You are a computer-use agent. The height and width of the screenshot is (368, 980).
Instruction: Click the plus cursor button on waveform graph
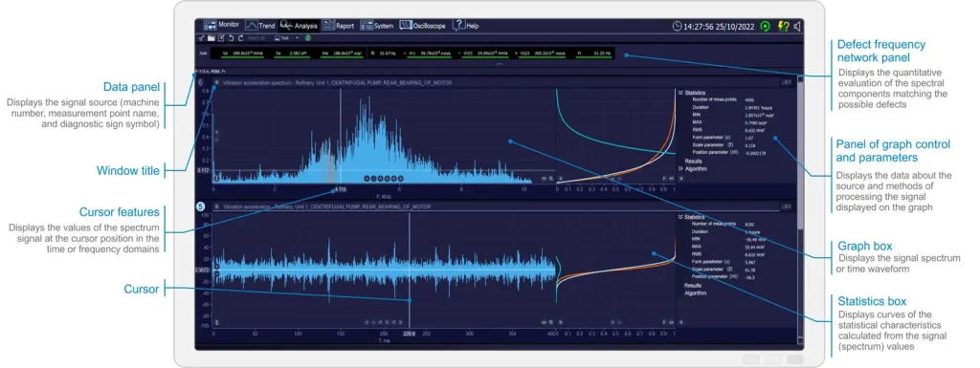[x=367, y=322]
